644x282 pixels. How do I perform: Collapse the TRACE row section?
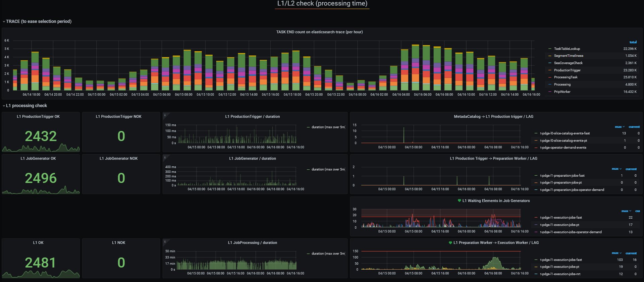[x=4, y=21]
